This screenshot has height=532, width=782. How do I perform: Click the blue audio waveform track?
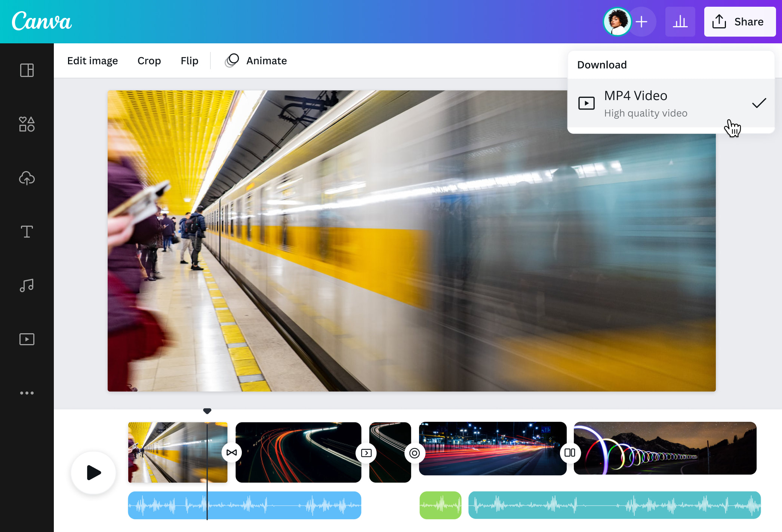244,505
